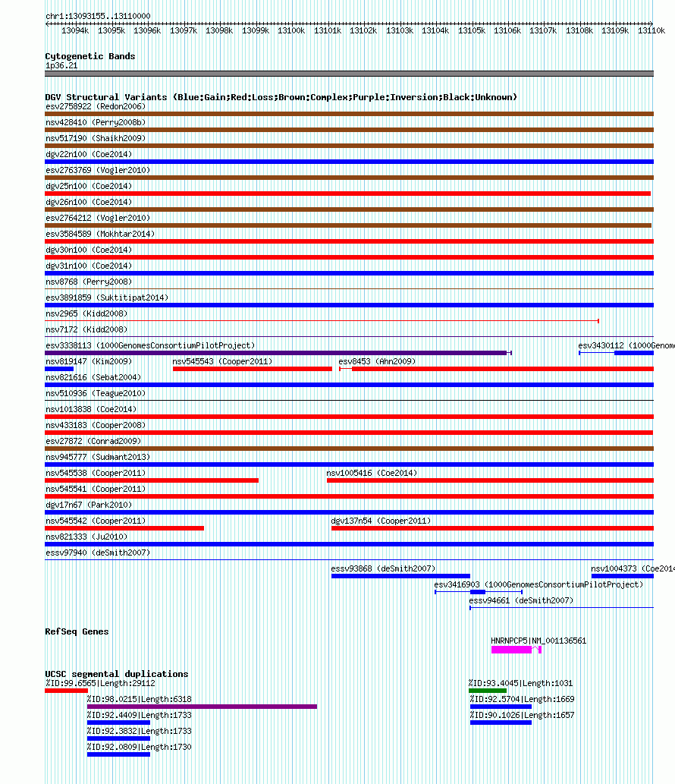The height and width of the screenshot is (784, 675).
Task: Click dgv31n100 (Coe2014) label
Action: coord(89,266)
